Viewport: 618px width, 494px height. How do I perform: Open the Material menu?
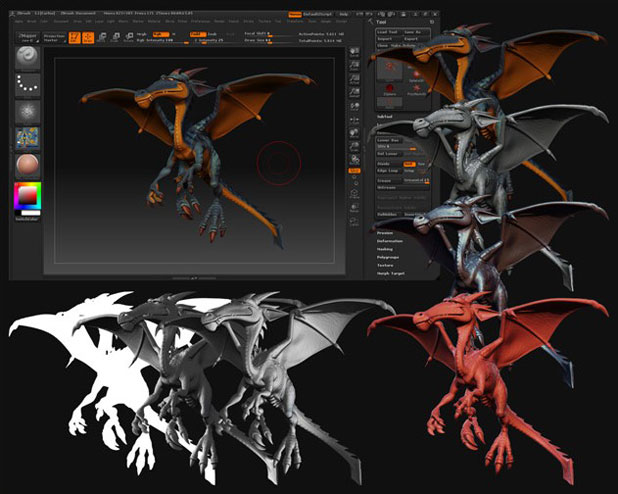[x=154, y=21]
